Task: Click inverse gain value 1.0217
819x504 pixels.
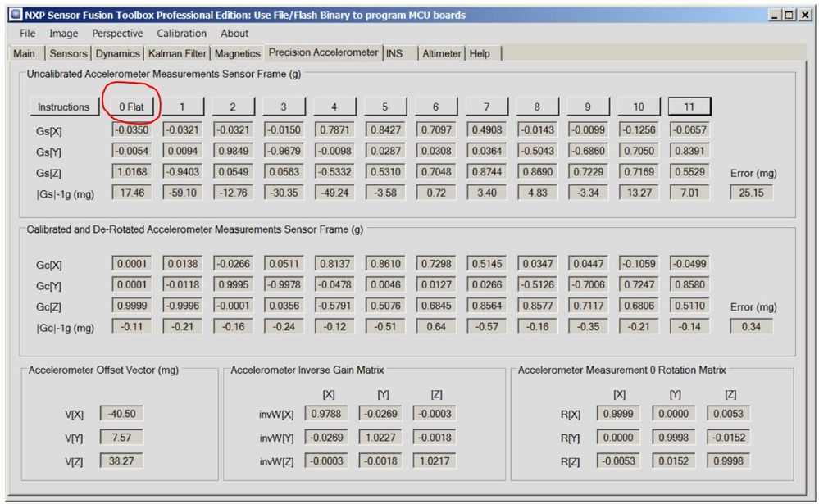Action: [435, 461]
